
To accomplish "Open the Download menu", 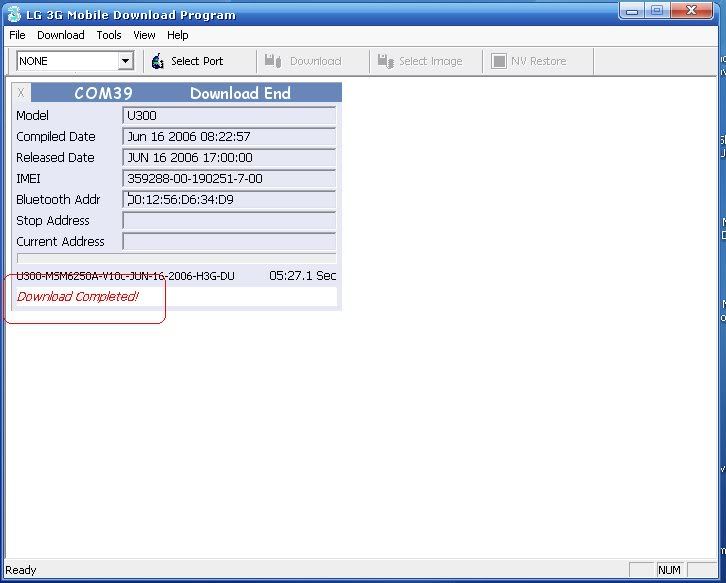I will [61, 35].
